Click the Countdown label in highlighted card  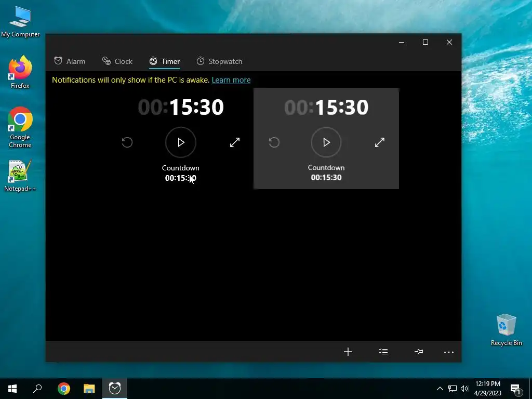tap(326, 168)
